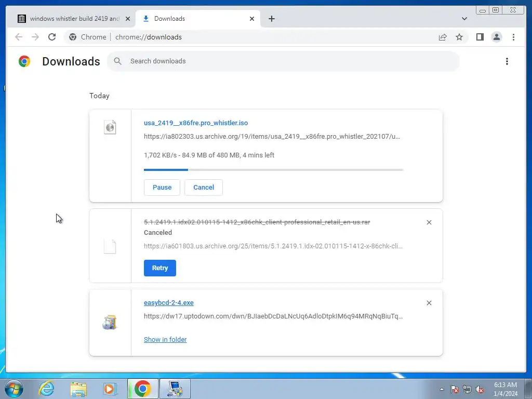Click the Canceled status label
Viewport: 532px width, 399px height.
[158, 232]
